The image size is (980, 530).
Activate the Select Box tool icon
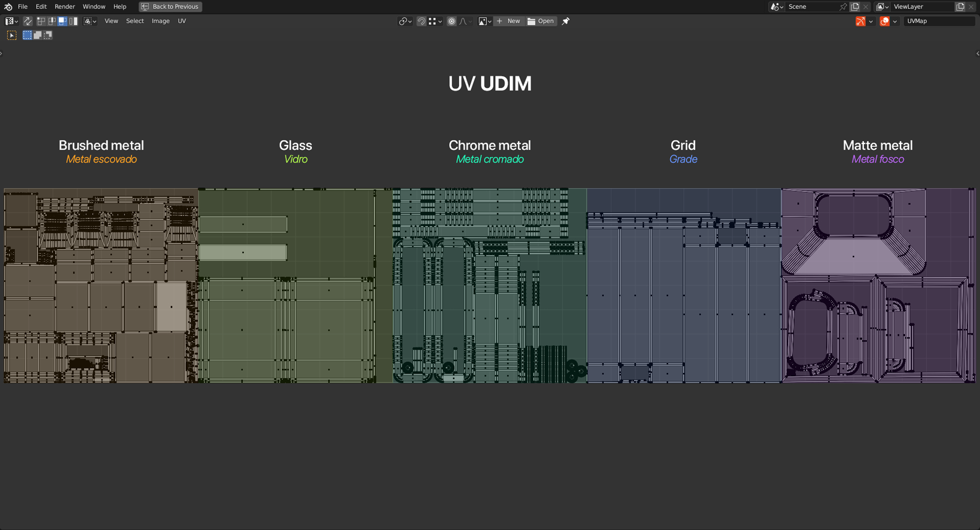click(x=12, y=35)
